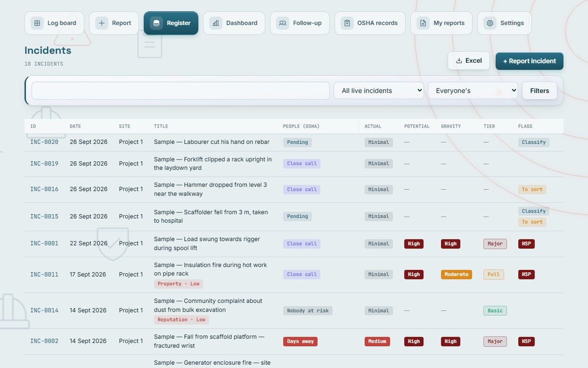This screenshot has width=588, height=368.
Task: Open incident INC-0015 link
Action: 44,216
